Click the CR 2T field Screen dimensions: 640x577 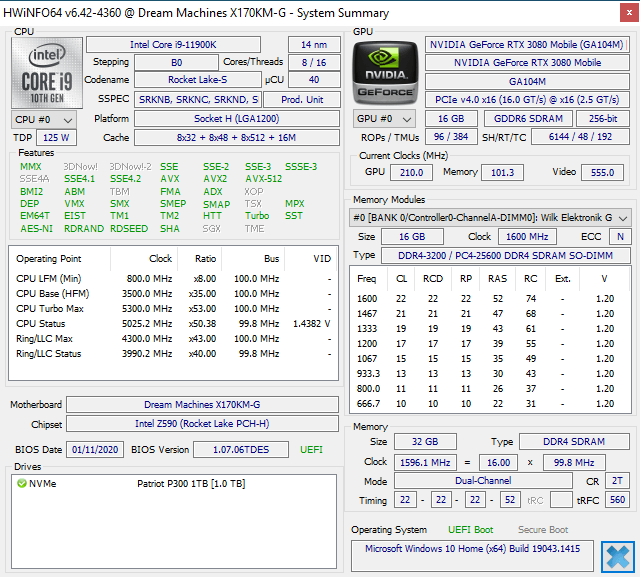617,481
